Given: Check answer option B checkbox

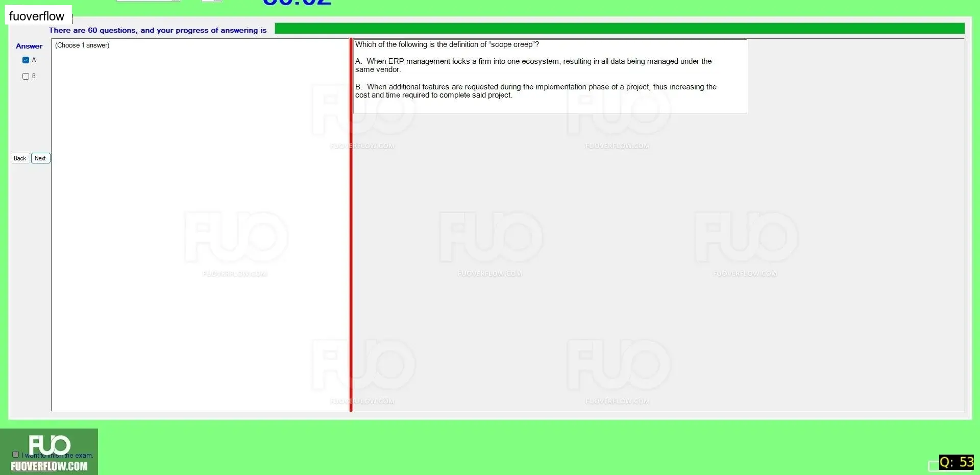Looking at the screenshot, I should 26,76.
